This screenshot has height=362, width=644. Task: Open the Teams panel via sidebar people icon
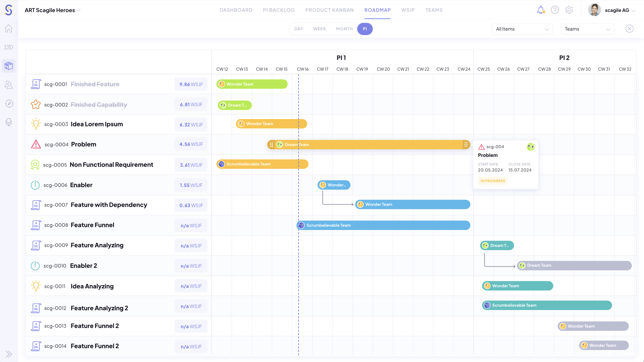[9, 85]
